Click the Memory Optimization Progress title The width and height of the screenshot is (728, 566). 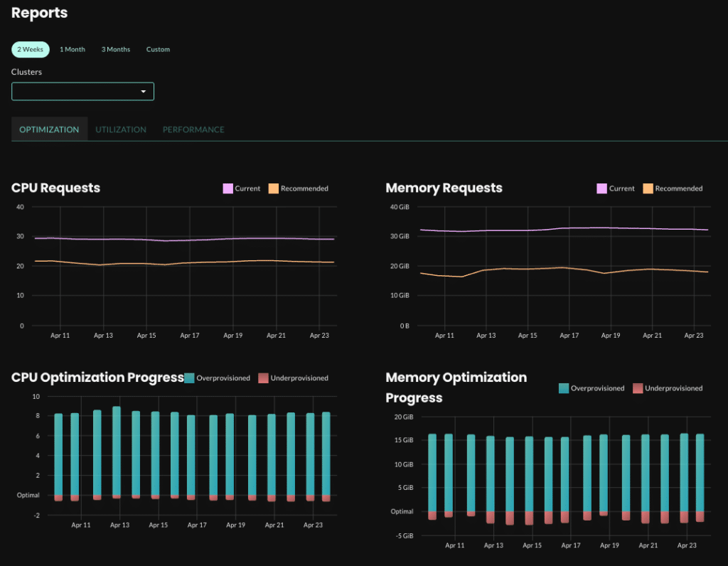click(456, 388)
